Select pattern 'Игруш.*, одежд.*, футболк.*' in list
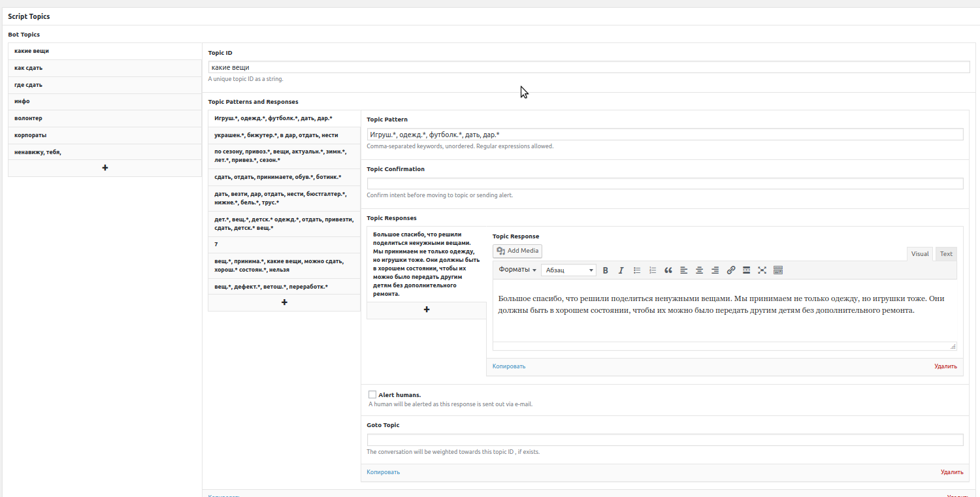The height and width of the screenshot is (497, 980). pos(284,118)
